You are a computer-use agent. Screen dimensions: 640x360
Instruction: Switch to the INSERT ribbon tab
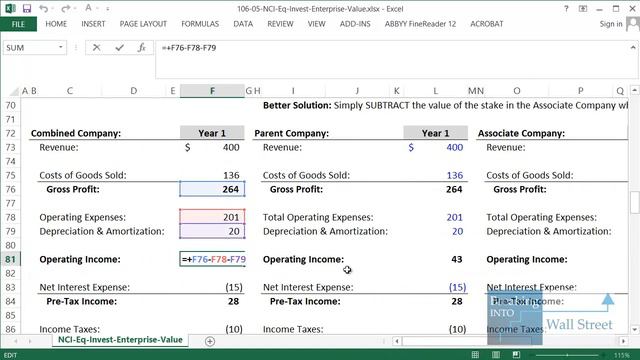tap(93, 24)
